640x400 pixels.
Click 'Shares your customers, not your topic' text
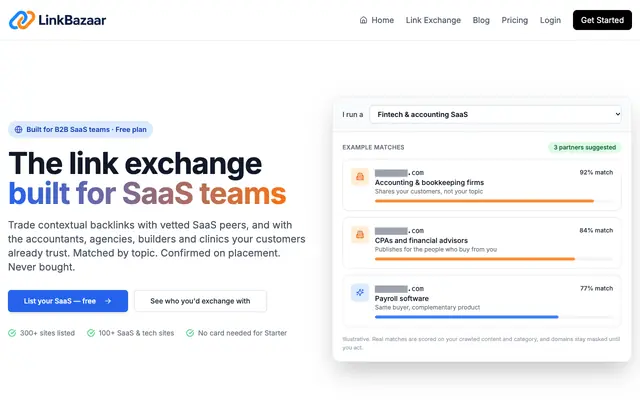(x=429, y=191)
